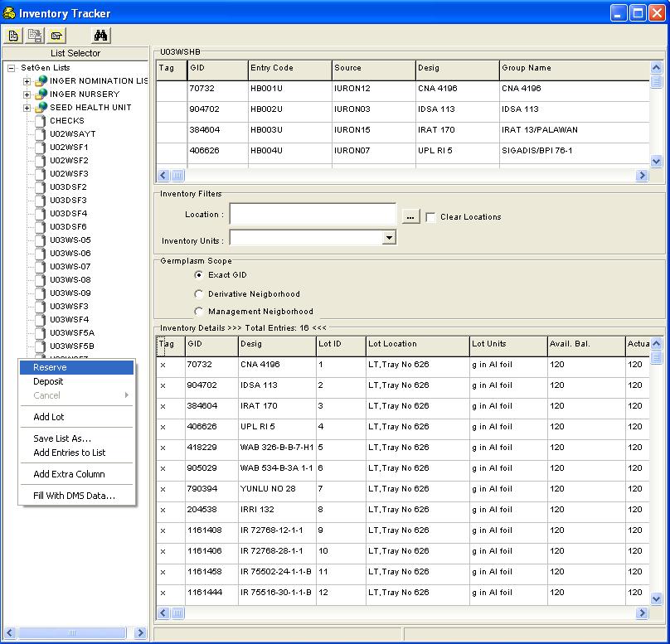This screenshot has width=670, height=644.
Task: Click document icon beside U02WSAYT
Action: tap(40, 134)
